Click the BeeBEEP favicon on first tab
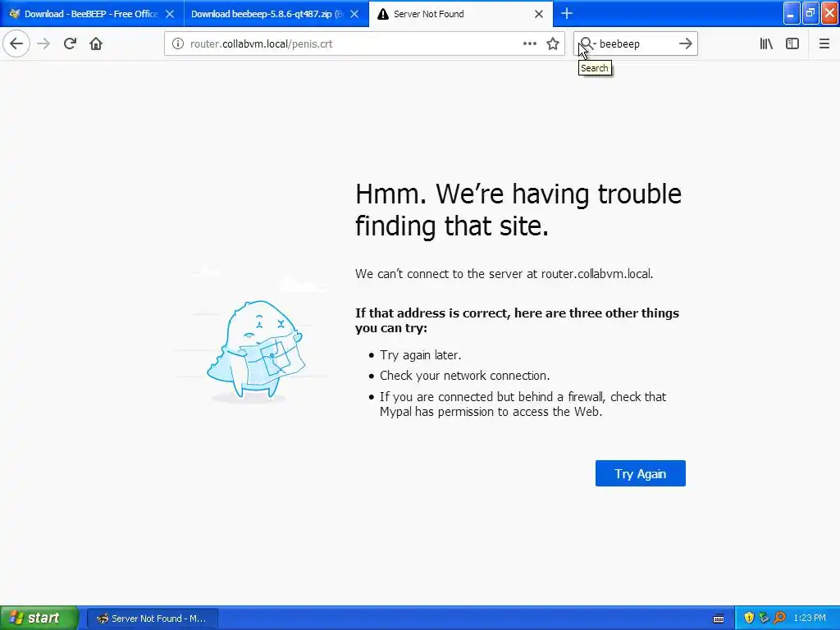 15,14
